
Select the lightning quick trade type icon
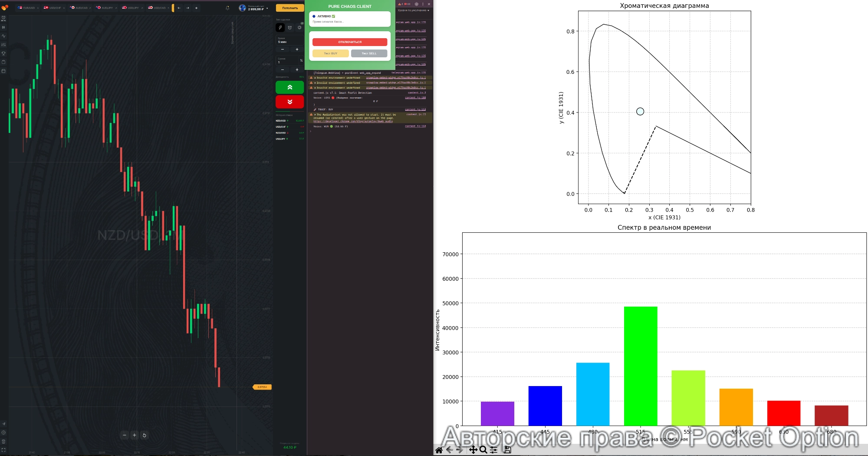[280, 27]
